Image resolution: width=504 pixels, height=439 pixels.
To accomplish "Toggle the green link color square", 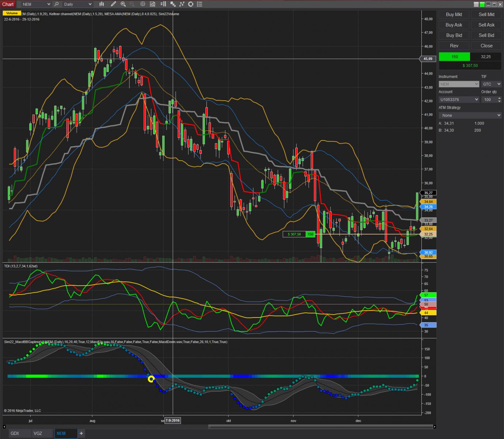I will click(x=482, y=4).
